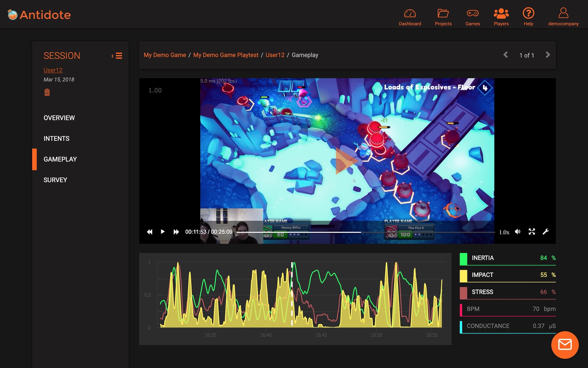Screen dimensions: 588x368
Task: Go to previous session arrow
Action: click(x=506, y=55)
